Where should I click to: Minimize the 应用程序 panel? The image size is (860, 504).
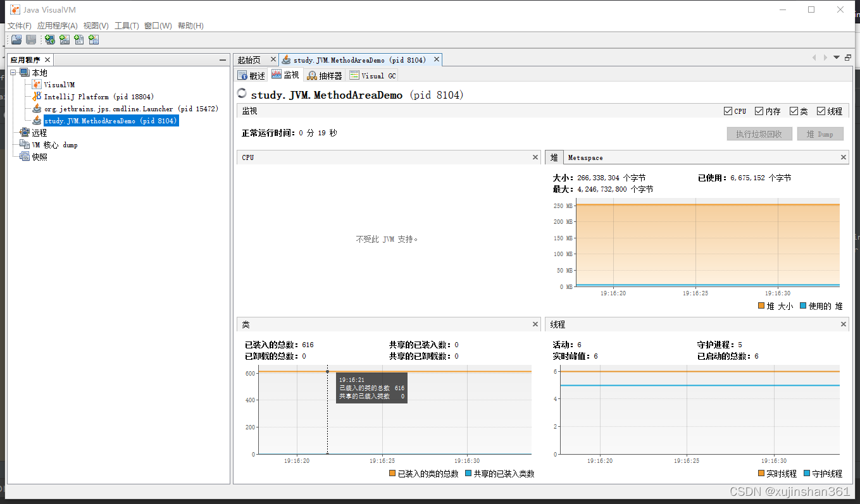click(223, 60)
